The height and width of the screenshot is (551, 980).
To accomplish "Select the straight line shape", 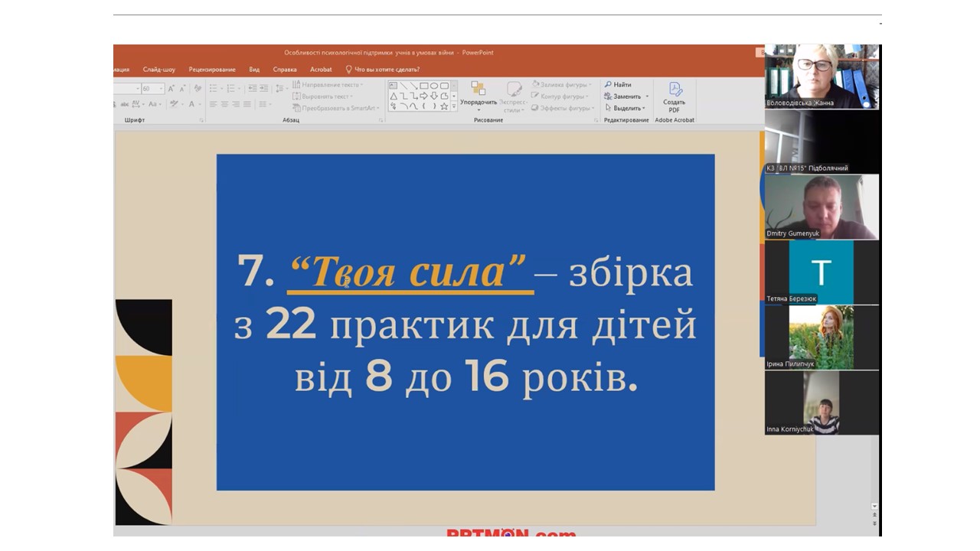I will coord(404,86).
